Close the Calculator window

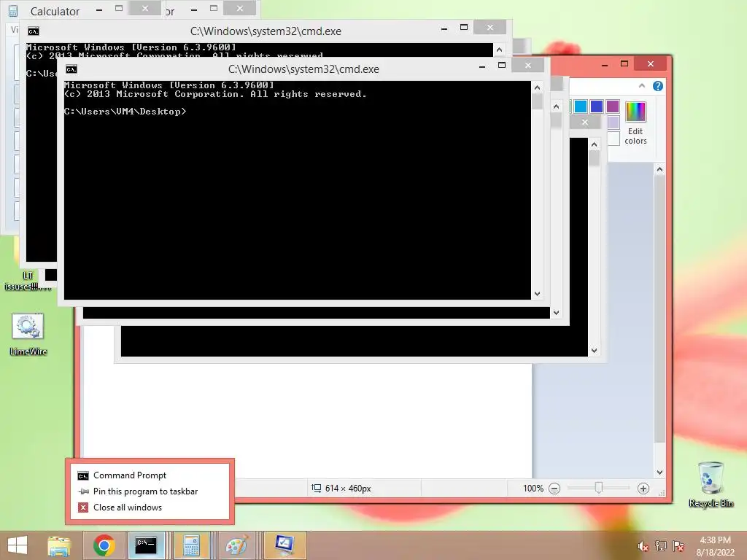145,8
